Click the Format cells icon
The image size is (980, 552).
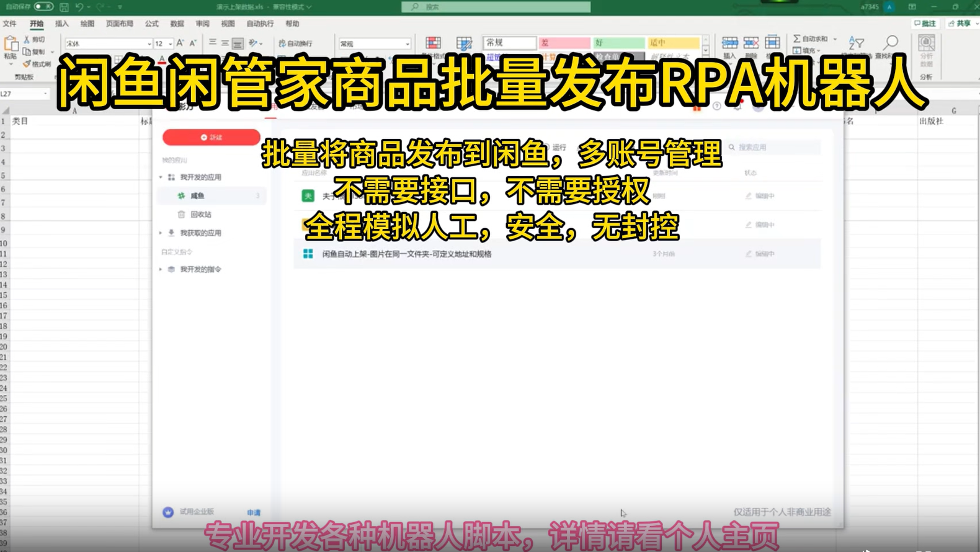772,42
